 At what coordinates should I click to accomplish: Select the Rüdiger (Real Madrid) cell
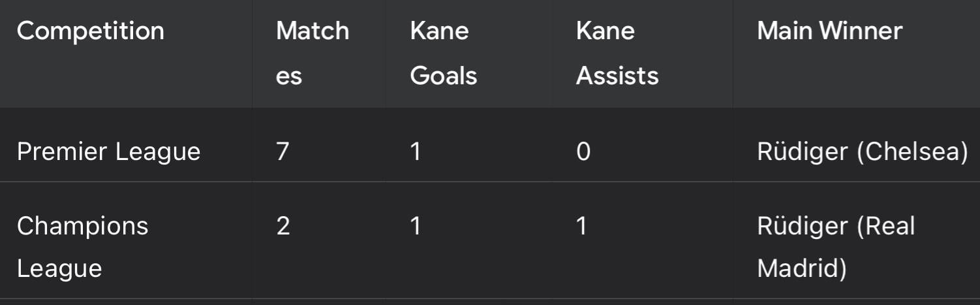[x=835, y=247]
